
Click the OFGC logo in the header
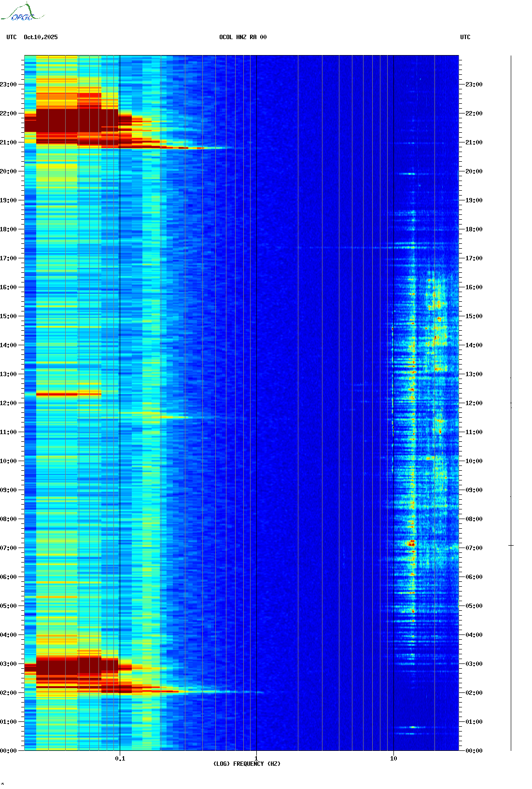click(22, 12)
